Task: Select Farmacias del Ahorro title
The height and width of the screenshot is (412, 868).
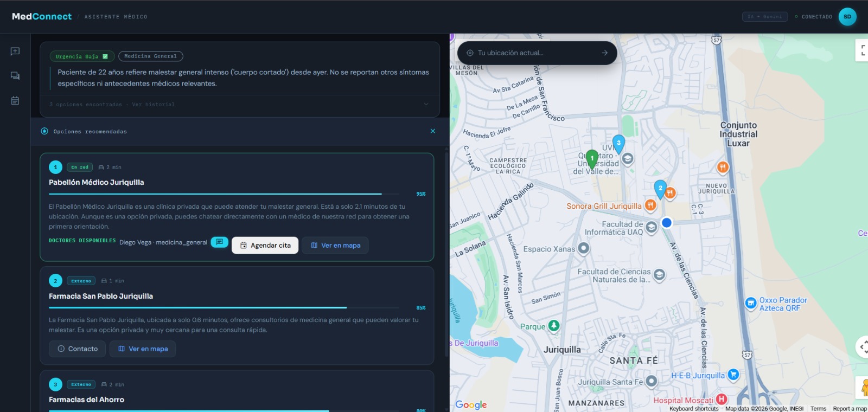Action: point(87,400)
